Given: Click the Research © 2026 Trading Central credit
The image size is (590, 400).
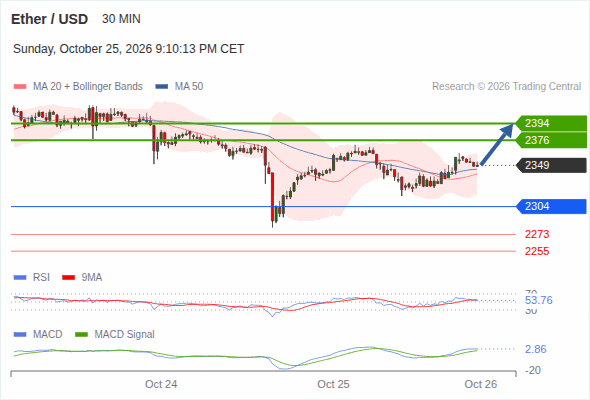Looking at the screenshot, I should coord(506,87).
